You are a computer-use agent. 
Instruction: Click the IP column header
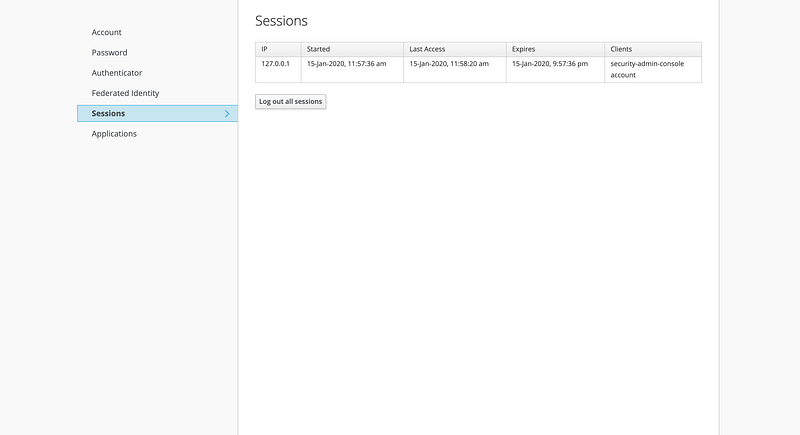[278, 49]
